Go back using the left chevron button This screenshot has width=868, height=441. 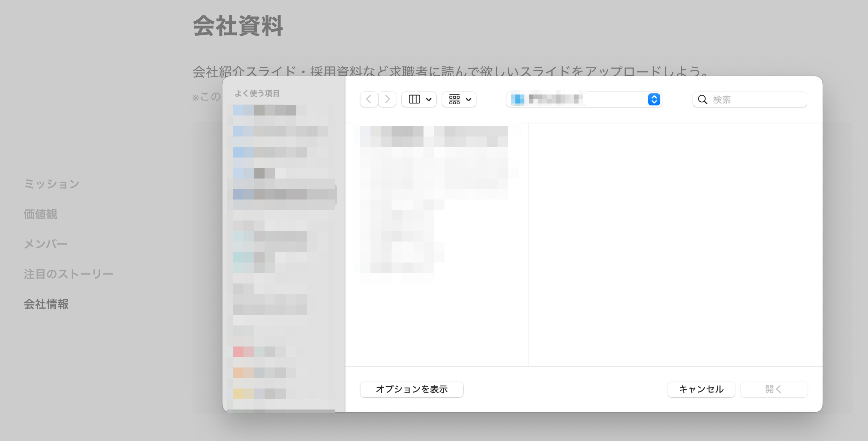pos(369,99)
